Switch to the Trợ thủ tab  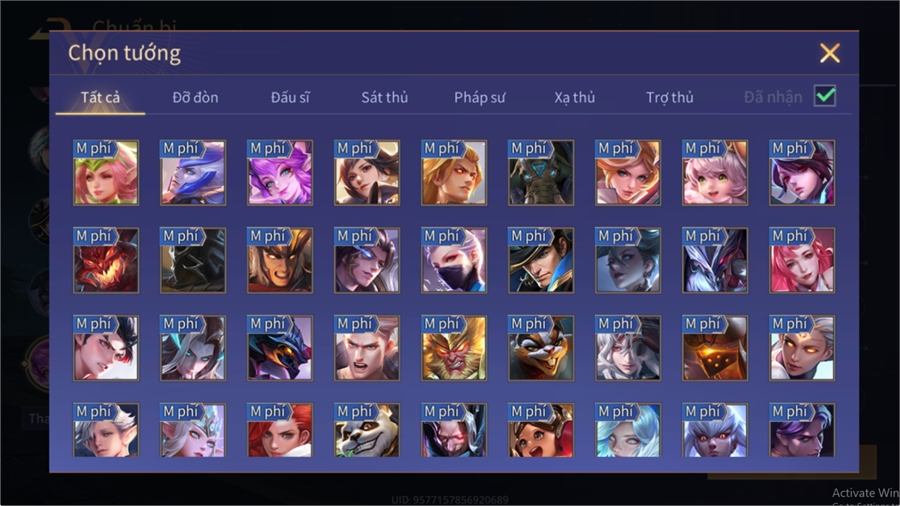(670, 98)
